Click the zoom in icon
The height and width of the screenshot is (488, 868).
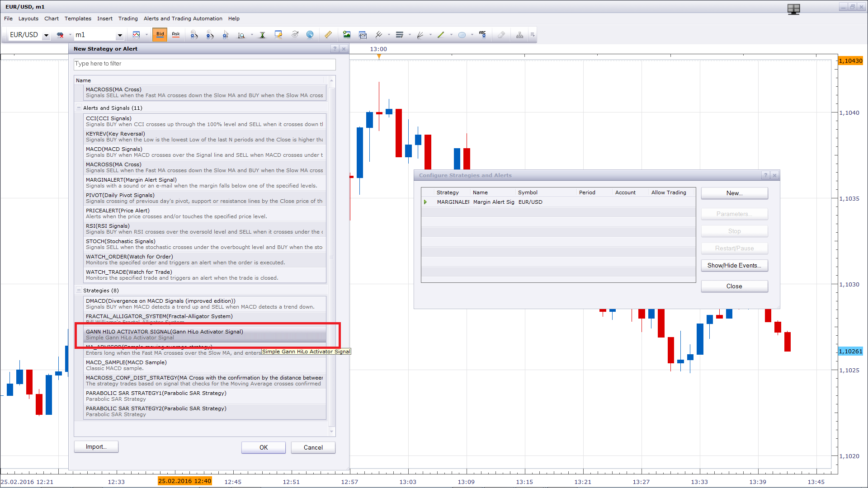pyautogui.click(x=194, y=35)
